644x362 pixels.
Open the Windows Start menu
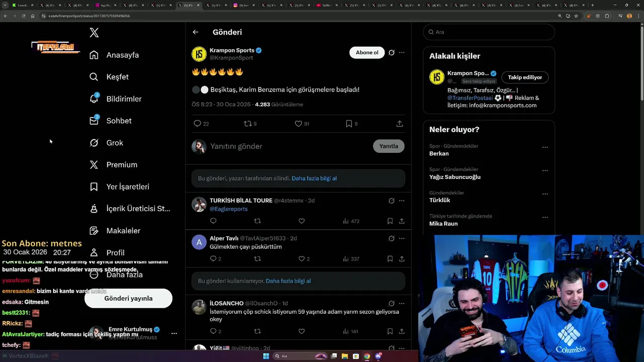[x=266, y=356]
